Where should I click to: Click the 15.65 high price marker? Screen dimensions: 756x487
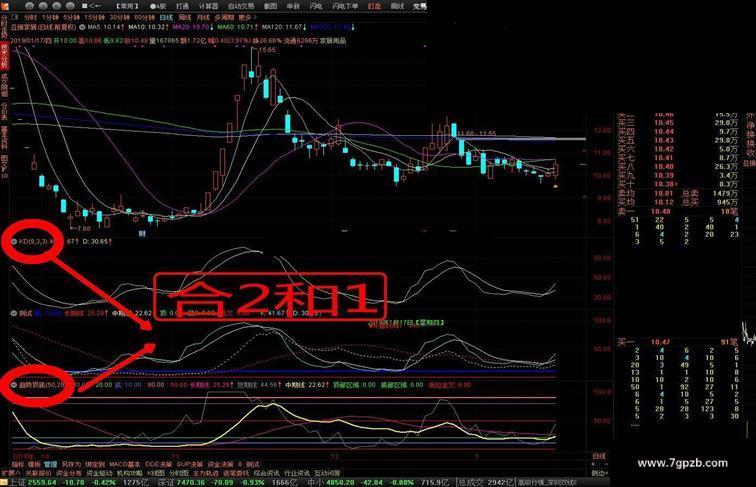[267, 50]
